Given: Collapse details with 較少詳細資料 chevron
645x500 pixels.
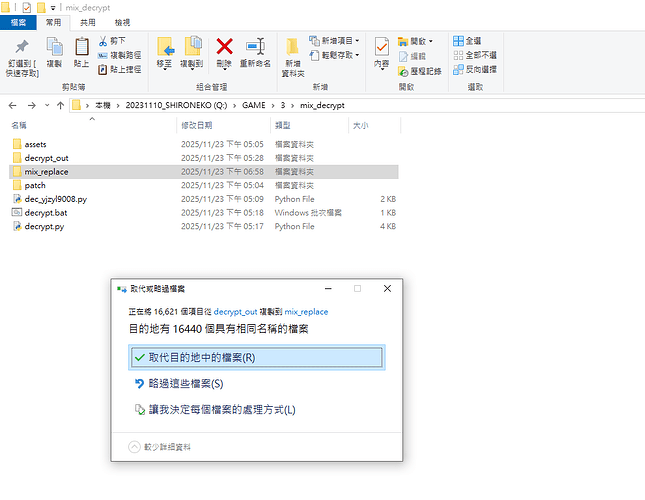Looking at the screenshot, I should click(135, 447).
